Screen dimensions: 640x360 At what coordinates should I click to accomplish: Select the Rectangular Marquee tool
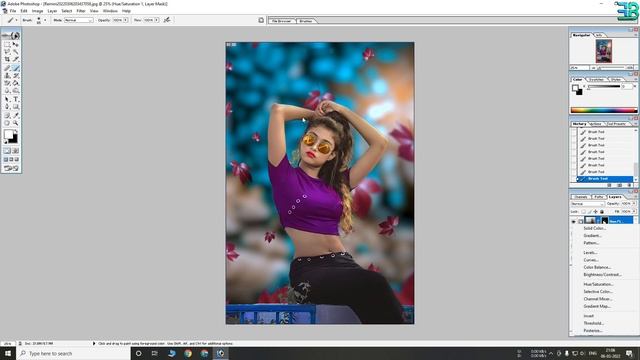click(x=7, y=44)
